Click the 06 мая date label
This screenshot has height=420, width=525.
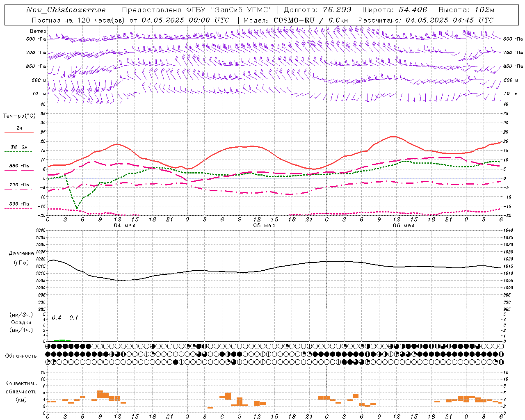coord(403,226)
